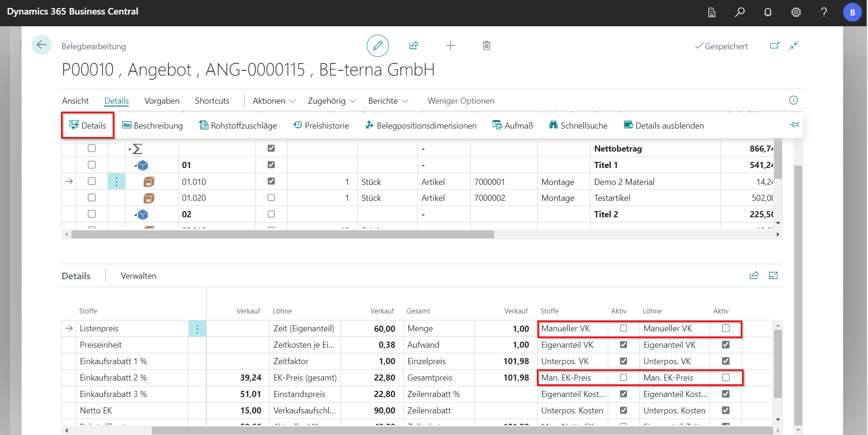This screenshot has width=868, height=435.
Task: Click the plus new record icon
Action: coord(450,46)
